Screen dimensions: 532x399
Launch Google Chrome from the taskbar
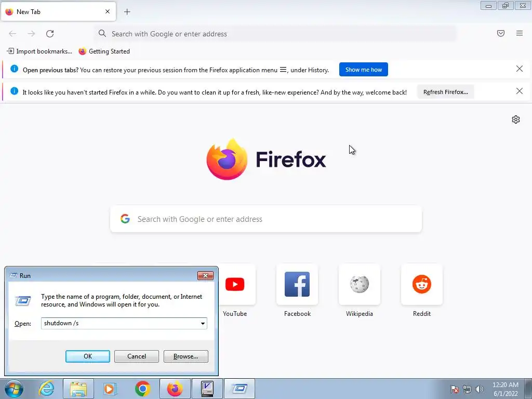[142, 389]
